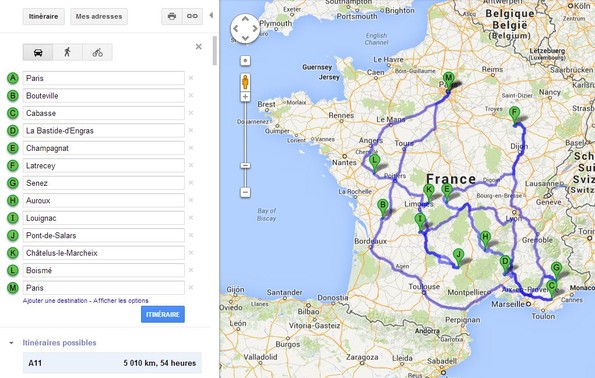Click the print icon
The width and height of the screenshot is (595, 378).
click(x=172, y=16)
